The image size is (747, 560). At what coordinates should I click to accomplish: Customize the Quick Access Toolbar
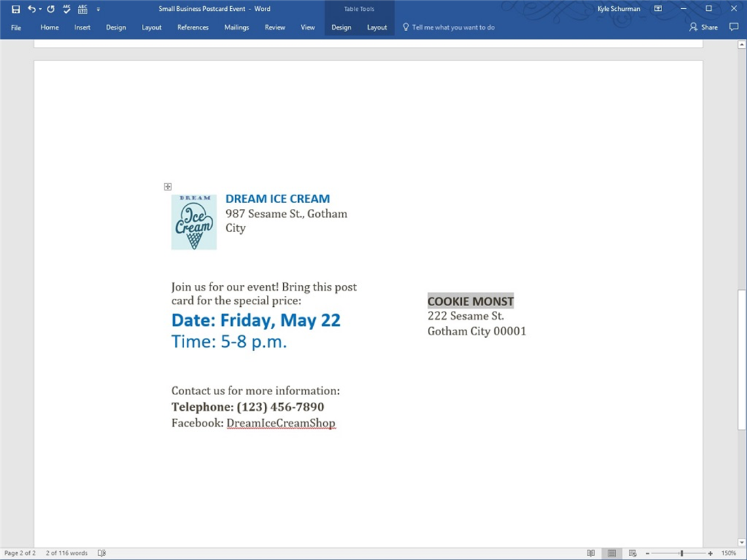point(98,9)
